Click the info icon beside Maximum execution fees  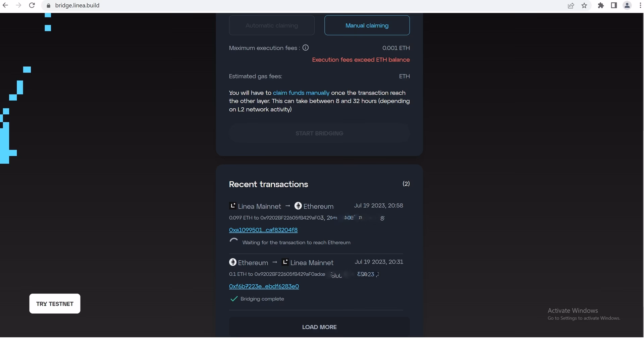pos(306,48)
